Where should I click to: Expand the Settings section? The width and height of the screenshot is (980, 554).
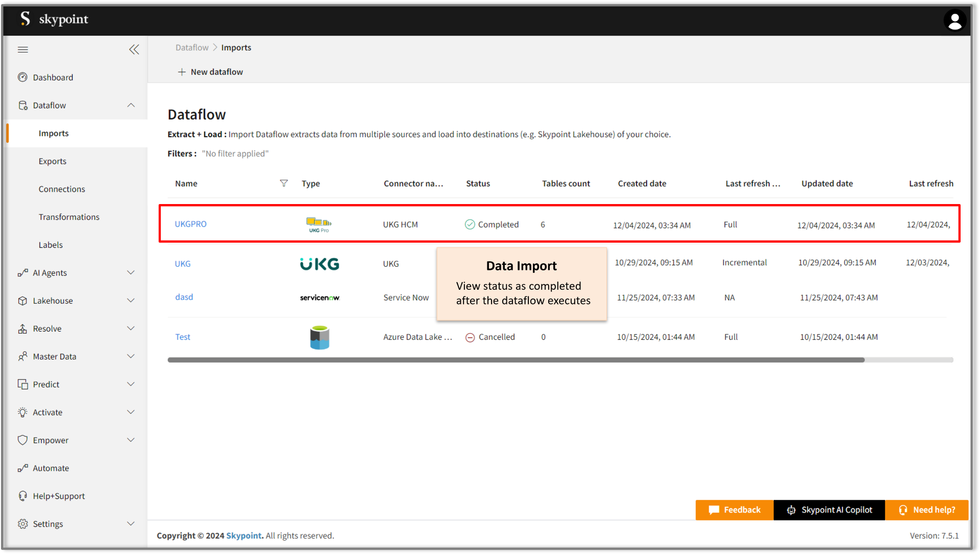coord(131,523)
